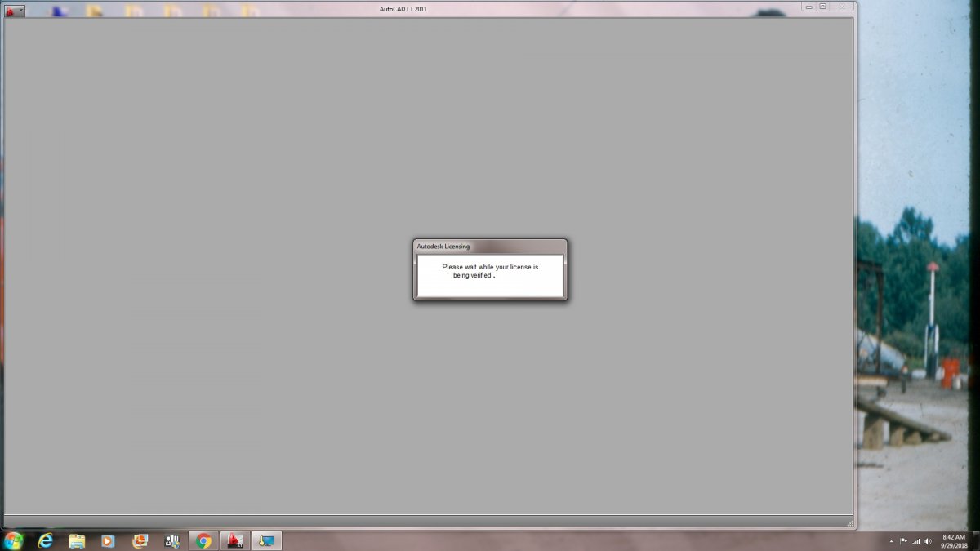Click the clock showing 8:42 AM
The image size is (980, 551).
pyautogui.click(x=953, y=540)
